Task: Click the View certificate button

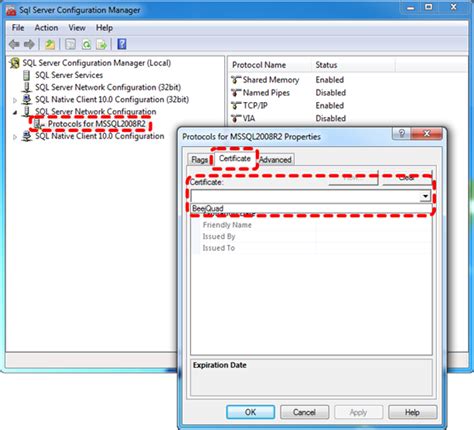Action: click(x=353, y=178)
